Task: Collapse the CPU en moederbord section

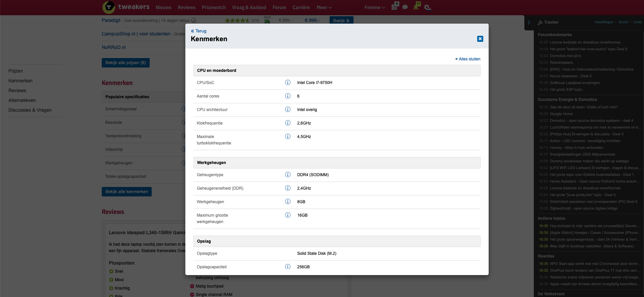Action: [337, 71]
